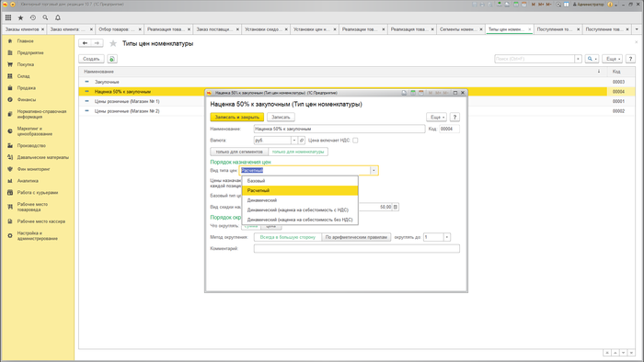Image resolution: width=644 pixels, height=362 pixels.
Task: Add list to favorites star near title
Action: pyautogui.click(x=113, y=43)
